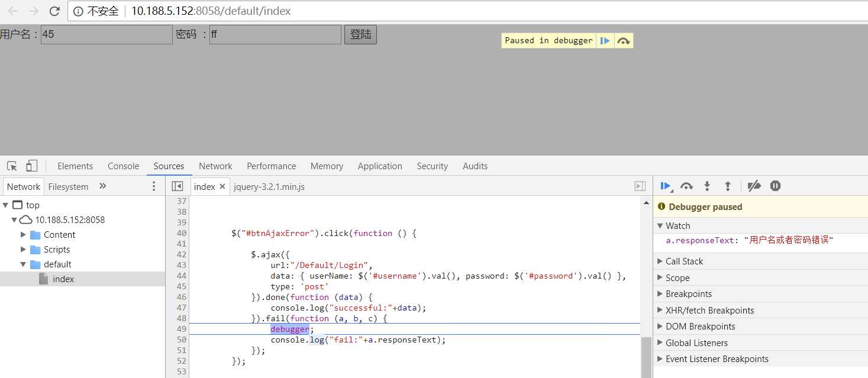This screenshot has height=378, width=868.
Task: Collapse the default folder
Action: [x=23, y=264]
